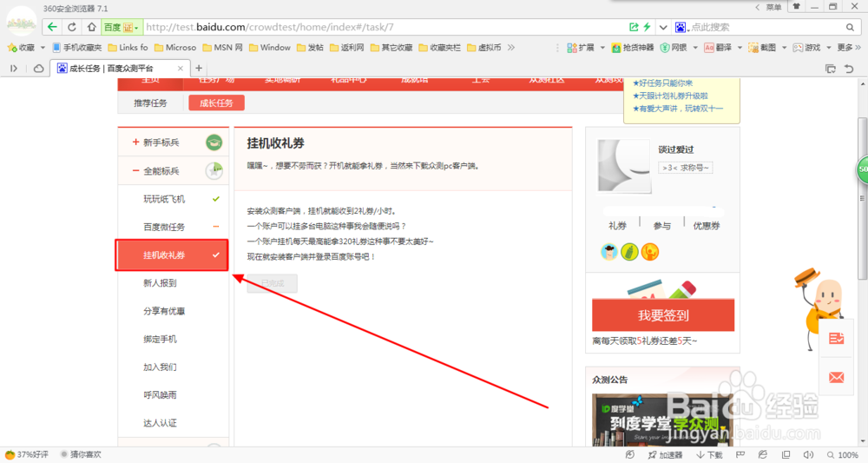Open the 度学堂 announcement banner
The height and width of the screenshot is (463, 868).
pyautogui.click(x=662, y=420)
